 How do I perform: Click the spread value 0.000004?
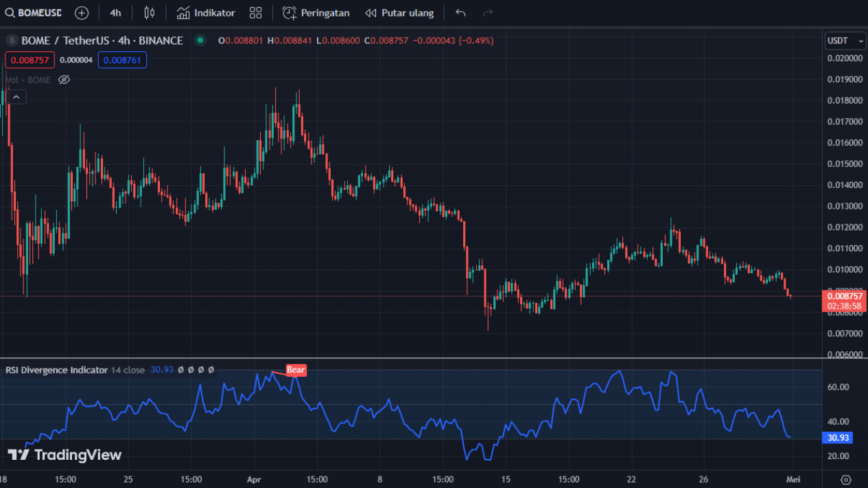click(76, 60)
